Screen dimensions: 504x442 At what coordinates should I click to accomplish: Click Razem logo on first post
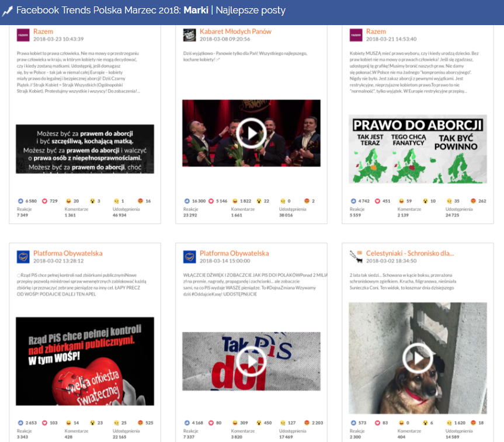click(23, 34)
